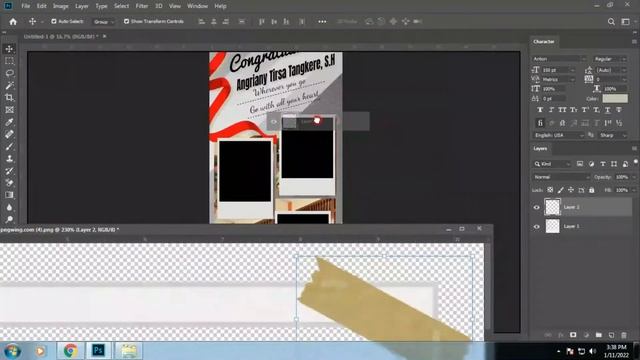Select the Gradient tool
The image size is (640, 360).
9,195
